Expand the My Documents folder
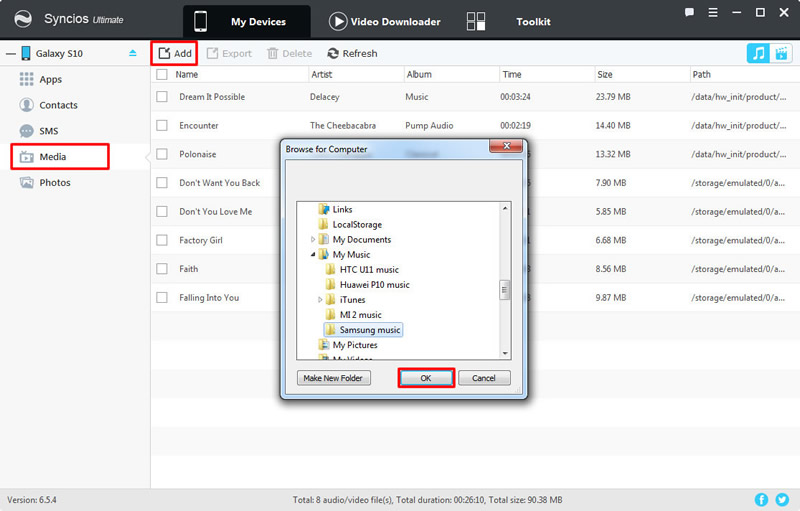The height and width of the screenshot is (511, 800). tap(313, 239)
